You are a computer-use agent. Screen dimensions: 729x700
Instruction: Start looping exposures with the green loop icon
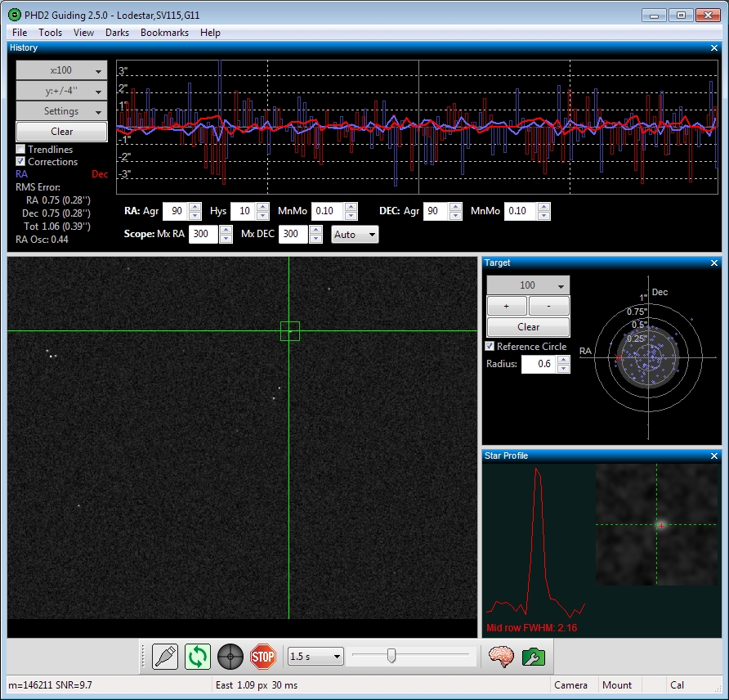pos(197,656)
